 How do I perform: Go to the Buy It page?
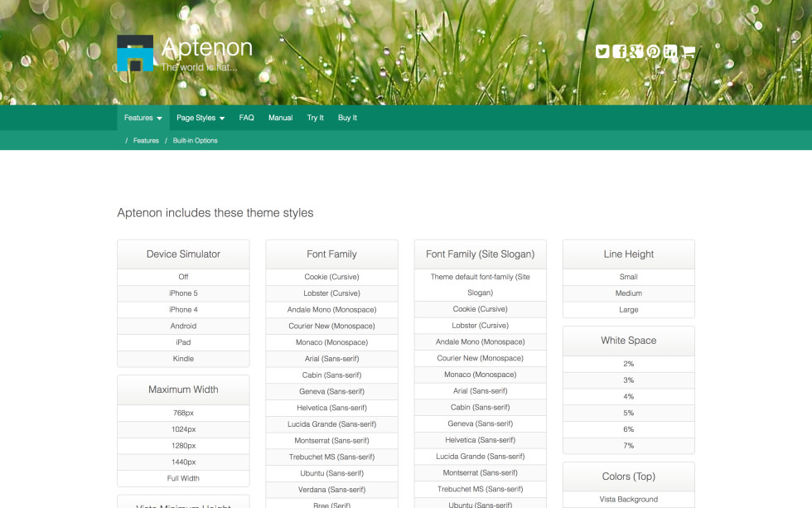point(347,118)
